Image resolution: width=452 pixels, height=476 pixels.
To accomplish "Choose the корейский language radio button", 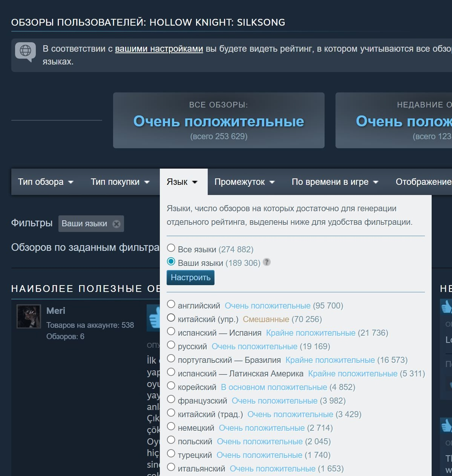I will (x=171, y=385).
